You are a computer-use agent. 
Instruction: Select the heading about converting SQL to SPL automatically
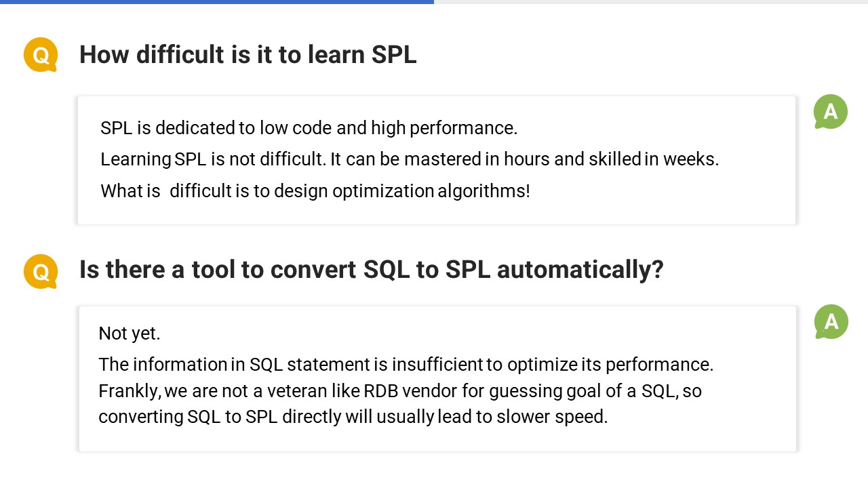(371, 269)
